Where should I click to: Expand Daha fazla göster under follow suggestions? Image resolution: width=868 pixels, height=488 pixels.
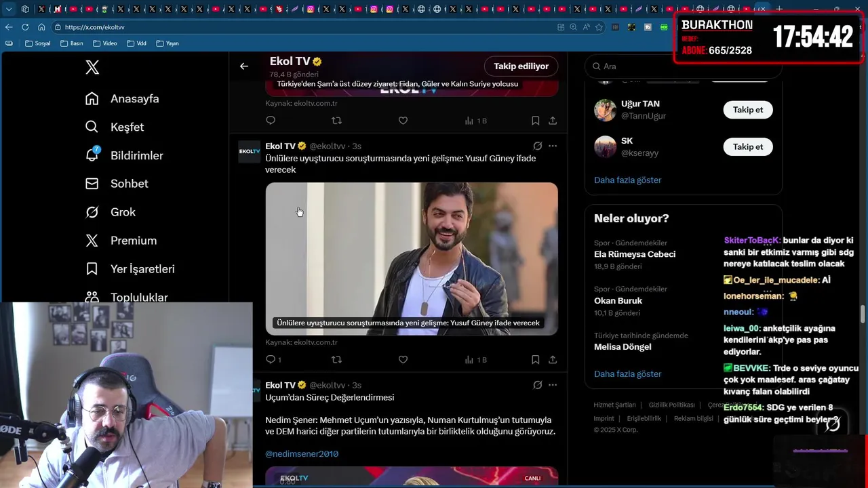627,180
